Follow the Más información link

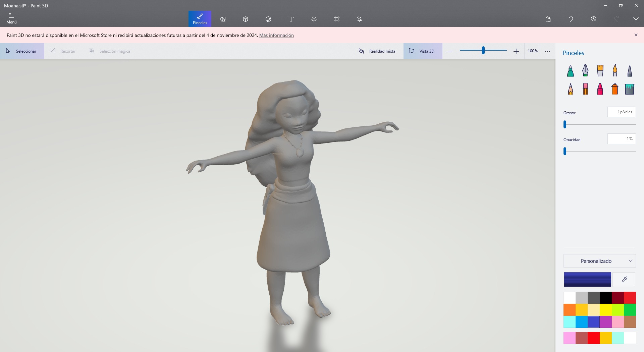click(276, 35)
